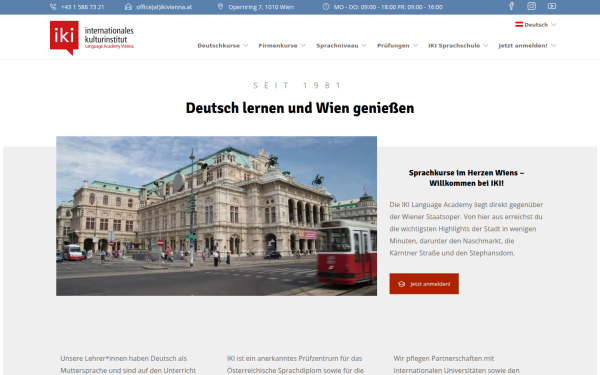Viewport: 600px width, 375px height.
Task: Open the YouTube channel icon
Action: [x=552, y=6]
